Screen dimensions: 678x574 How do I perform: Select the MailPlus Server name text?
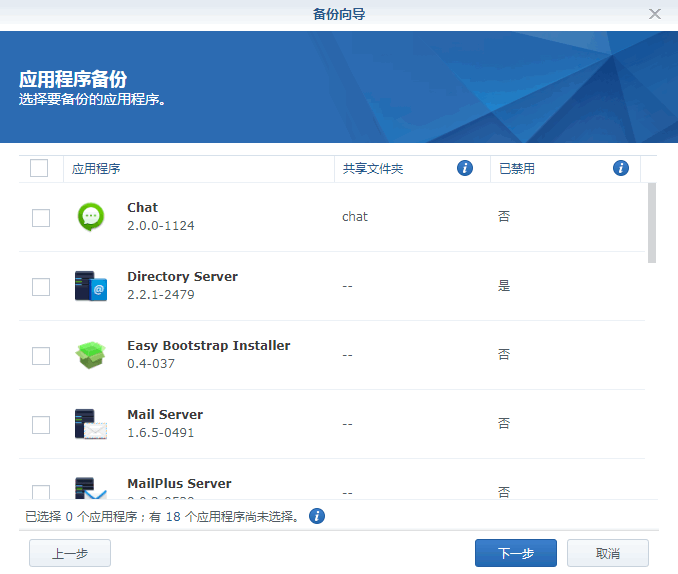179,483
